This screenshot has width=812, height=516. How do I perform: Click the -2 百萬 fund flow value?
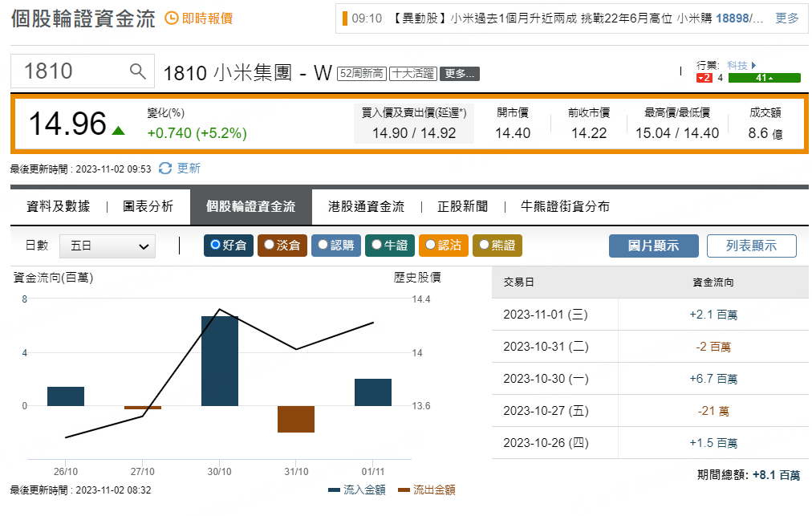(x=713, y=347)
